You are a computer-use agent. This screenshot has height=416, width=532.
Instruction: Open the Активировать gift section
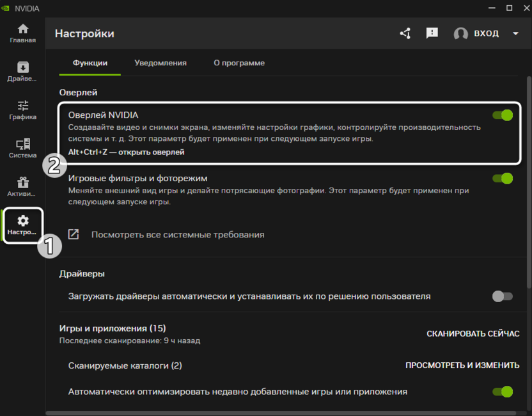(22, 187)
